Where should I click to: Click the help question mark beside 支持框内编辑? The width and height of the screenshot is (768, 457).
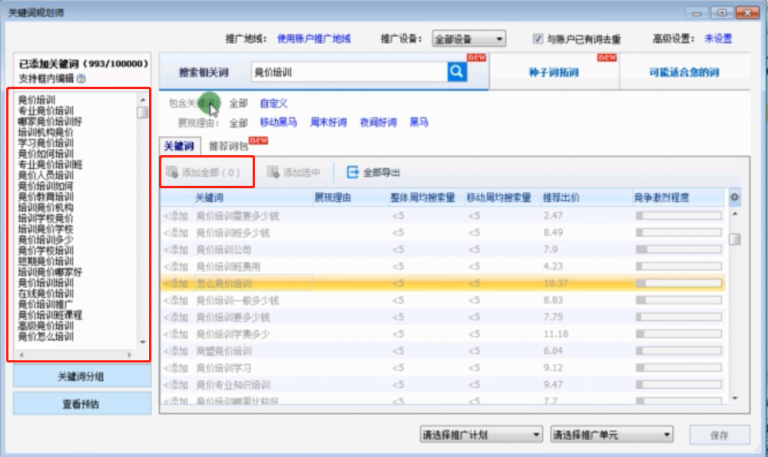(x=81, y=78)
